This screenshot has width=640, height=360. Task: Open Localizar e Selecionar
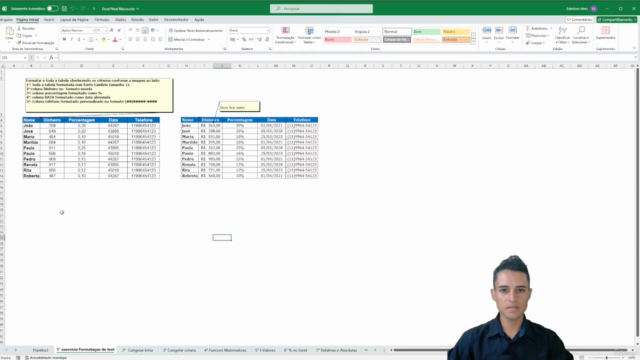coord(580,35)
